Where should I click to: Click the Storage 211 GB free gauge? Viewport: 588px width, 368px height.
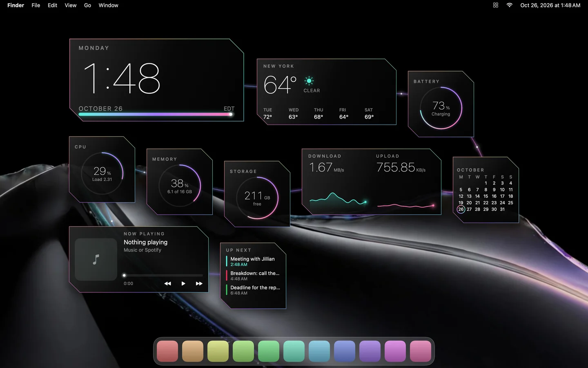pos(257,198)
